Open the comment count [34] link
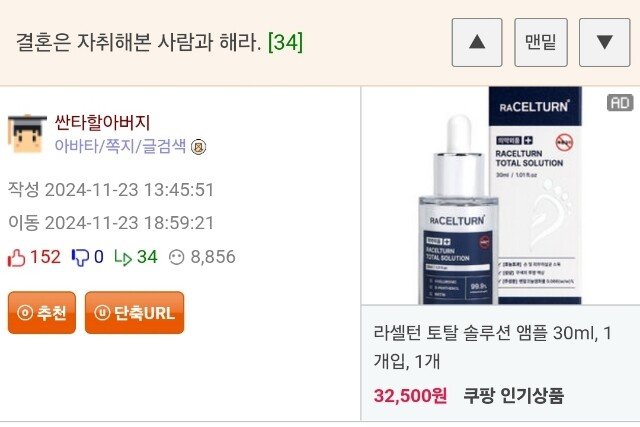Viewport: 640px width, 427px height. point(285,42)
